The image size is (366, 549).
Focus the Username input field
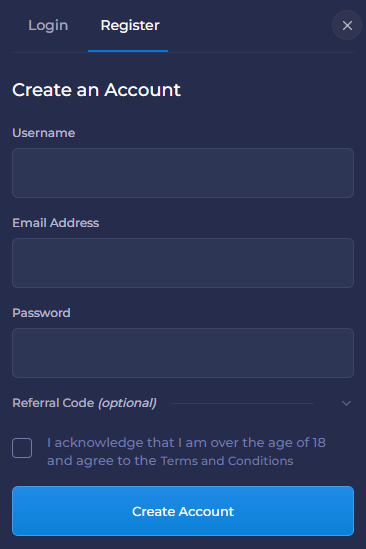click(x=183, y=173)
